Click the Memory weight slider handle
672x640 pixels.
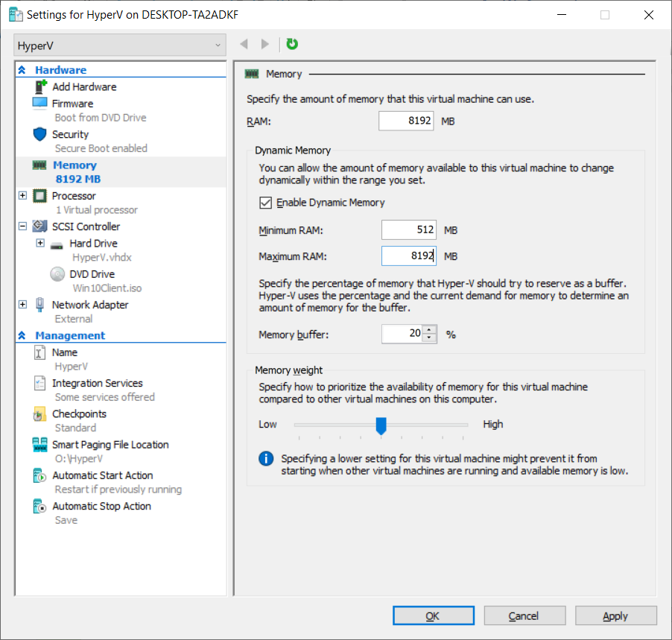pos(381,425)
